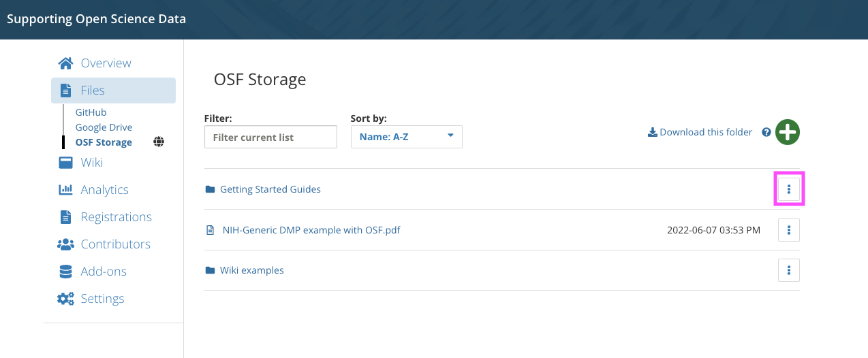The image size is (868, 358).
Task: Click the Add-ons database icon
Action: point(65,272)
